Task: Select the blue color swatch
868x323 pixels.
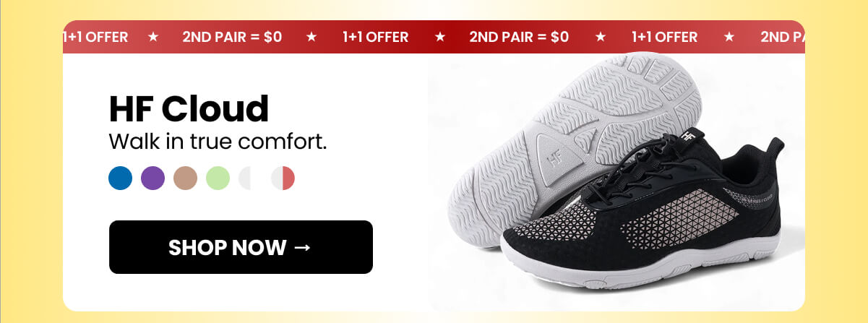Action: pos(121,178)
